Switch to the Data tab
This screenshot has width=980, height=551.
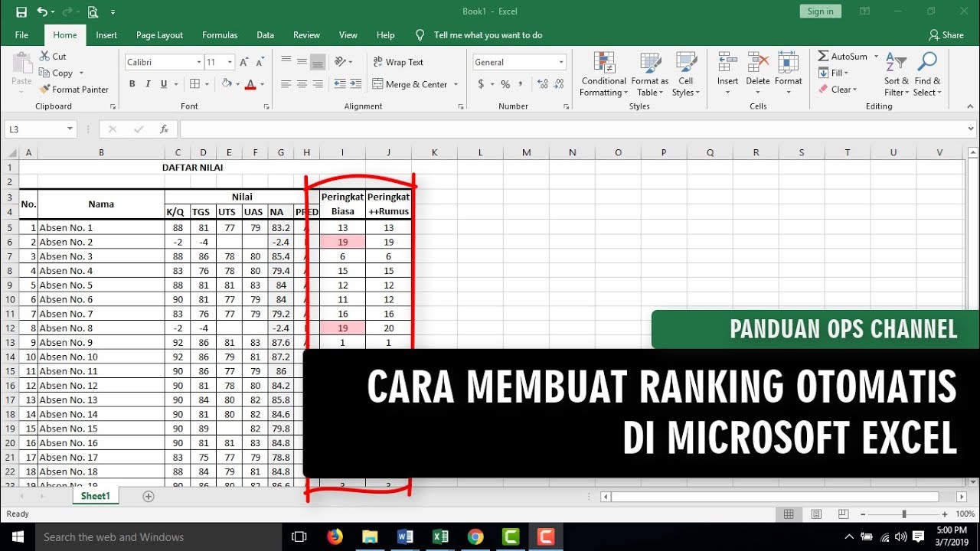pyautogui.click(x=265, y=35)
